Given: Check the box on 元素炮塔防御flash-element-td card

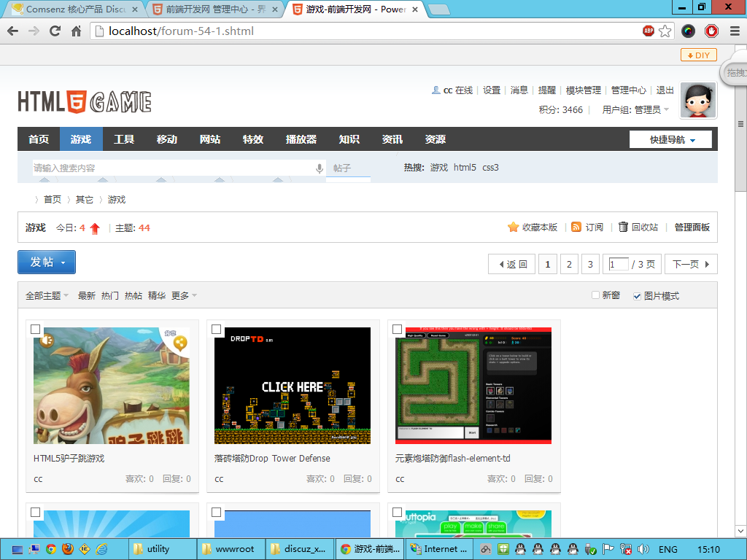Looking at the screenshot, I should point(398,329).
